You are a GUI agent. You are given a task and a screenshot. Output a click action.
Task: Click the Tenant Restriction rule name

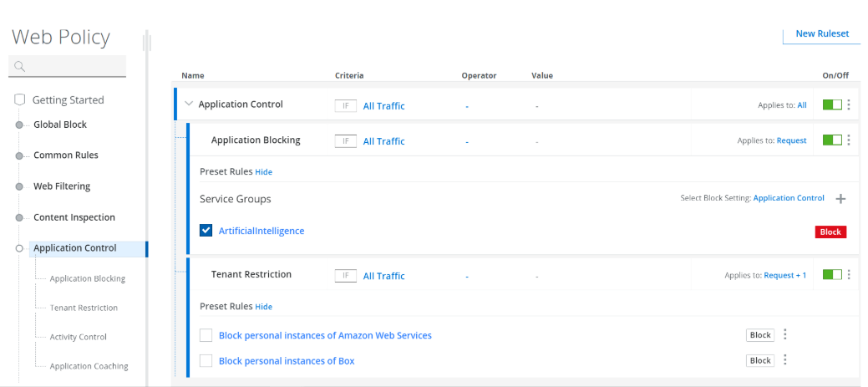pos(251,275)
